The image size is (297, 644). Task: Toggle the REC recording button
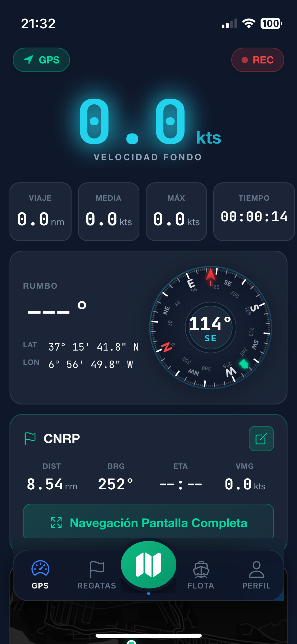pos(258,60)
